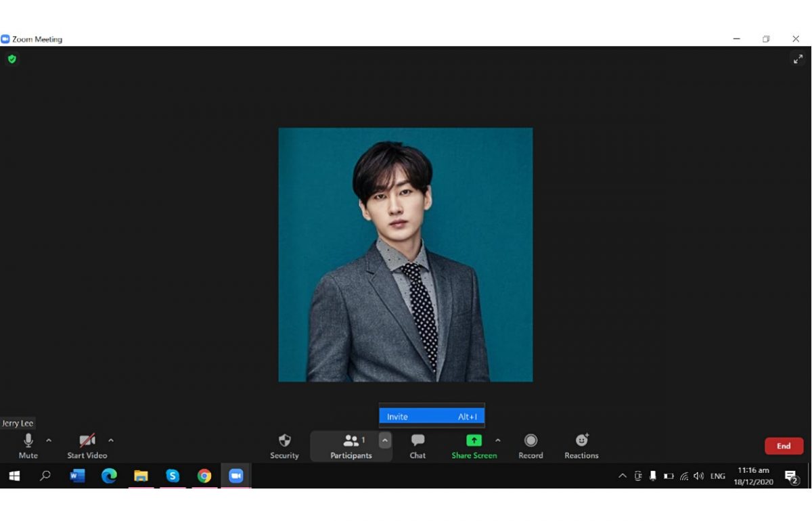
Task: Click the green Share Screen icon
Action: click(474, 440)
